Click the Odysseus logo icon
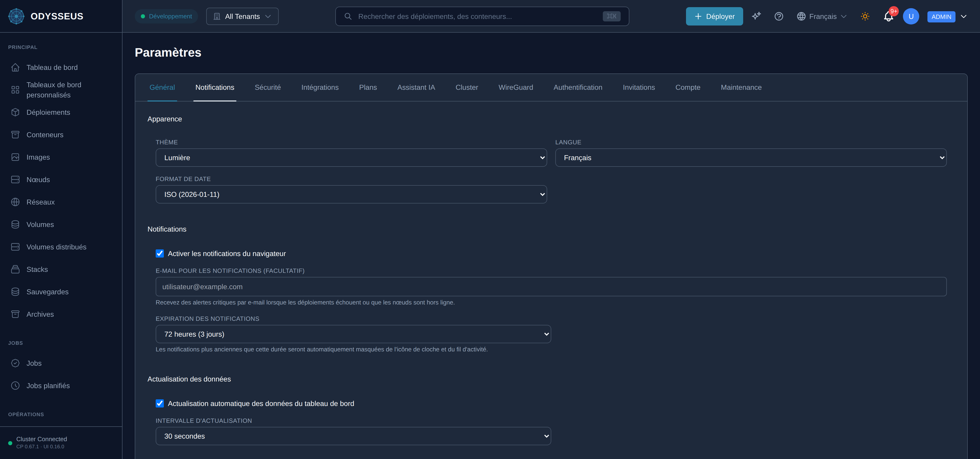Screen dimensions: 980x459 pyautogui.click(x=16, y=16)
